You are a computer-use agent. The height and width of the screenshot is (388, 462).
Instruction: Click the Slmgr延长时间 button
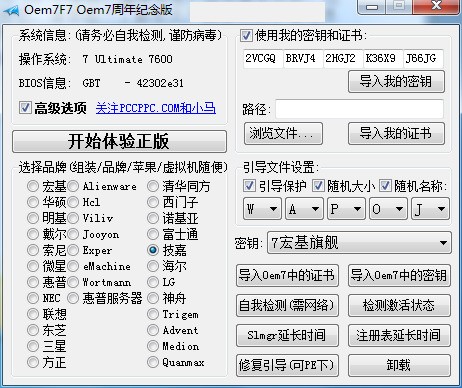[x=287, y=335]
